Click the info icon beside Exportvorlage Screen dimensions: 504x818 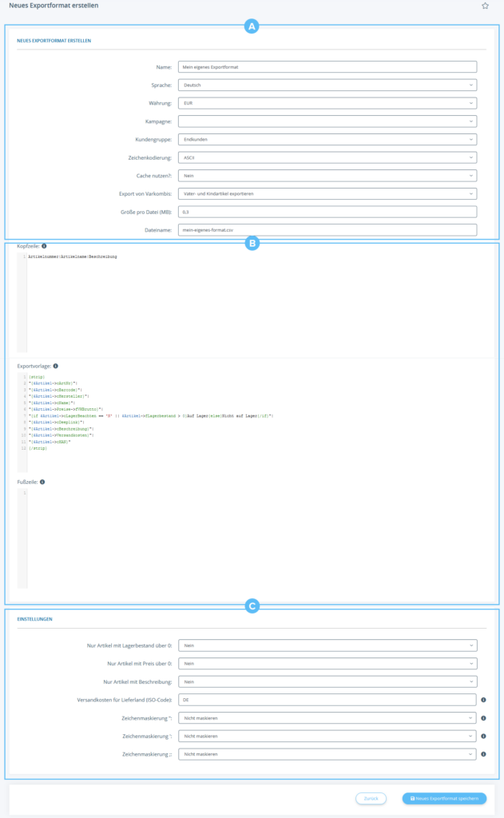[55, 366]
